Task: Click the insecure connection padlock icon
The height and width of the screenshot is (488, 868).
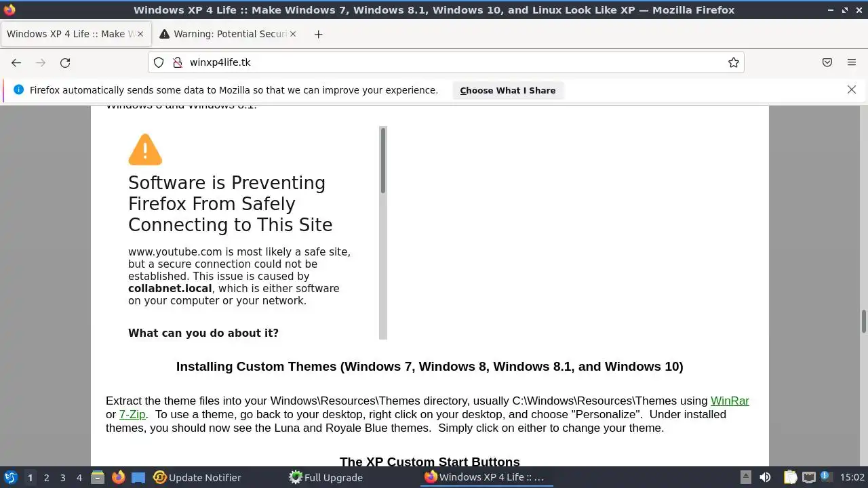Action: tap(178, 62)
